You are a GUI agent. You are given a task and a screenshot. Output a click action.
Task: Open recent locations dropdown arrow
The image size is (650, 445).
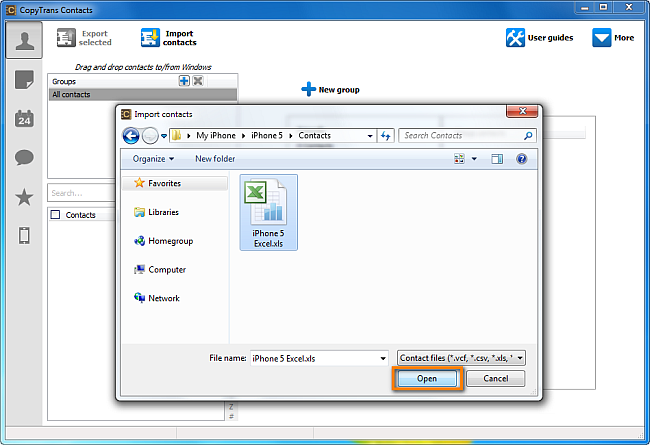click(x=164, y=136)
